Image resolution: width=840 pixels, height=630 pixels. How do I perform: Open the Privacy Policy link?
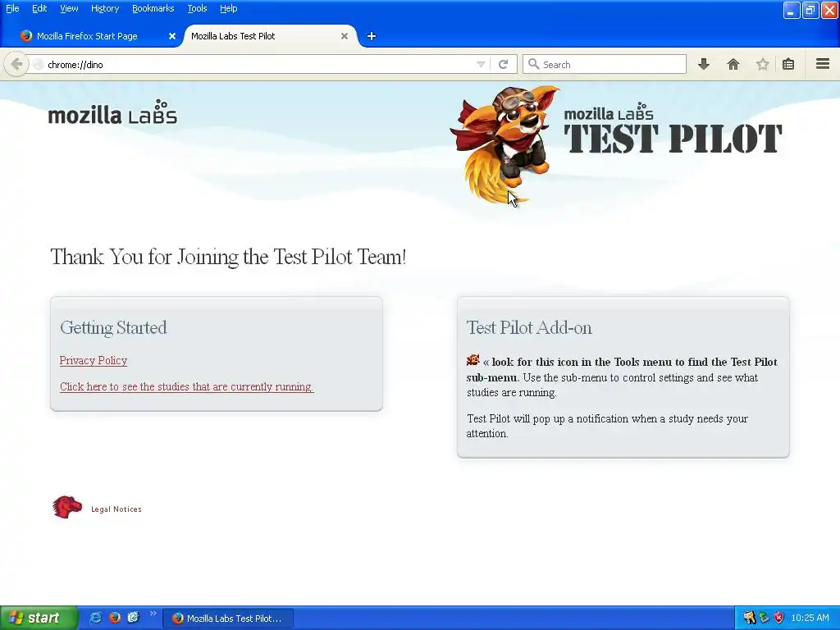tap(94, 361)
